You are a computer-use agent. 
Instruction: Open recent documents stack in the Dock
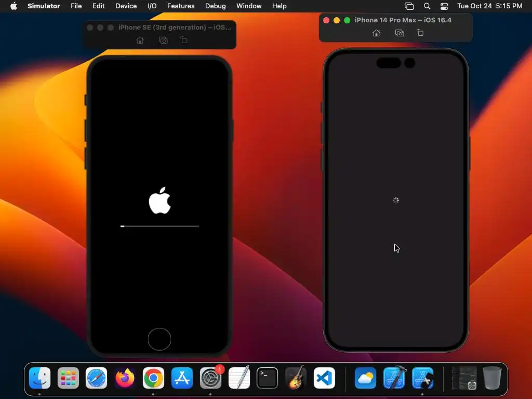[464, 378]
